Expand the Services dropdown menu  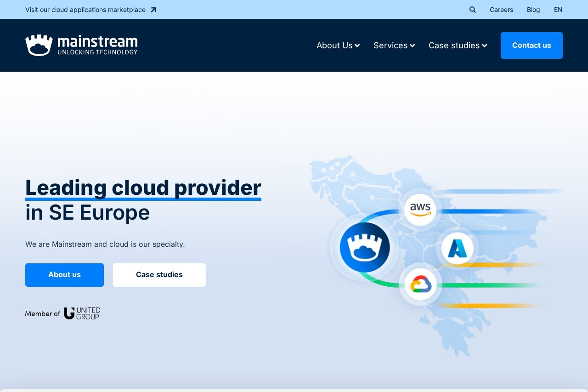[x=394, y=45]
